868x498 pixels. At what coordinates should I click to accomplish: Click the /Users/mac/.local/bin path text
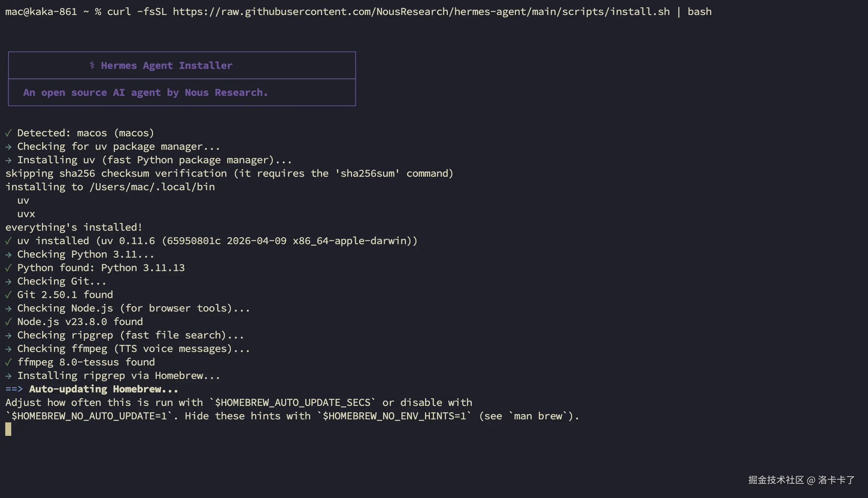pyautogui.click(x=152, y=187)
